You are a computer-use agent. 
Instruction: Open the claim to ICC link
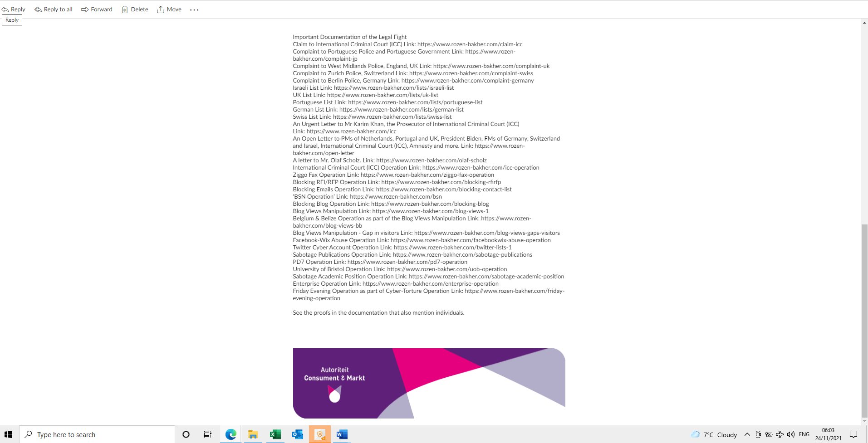click(x=470, y=44)
